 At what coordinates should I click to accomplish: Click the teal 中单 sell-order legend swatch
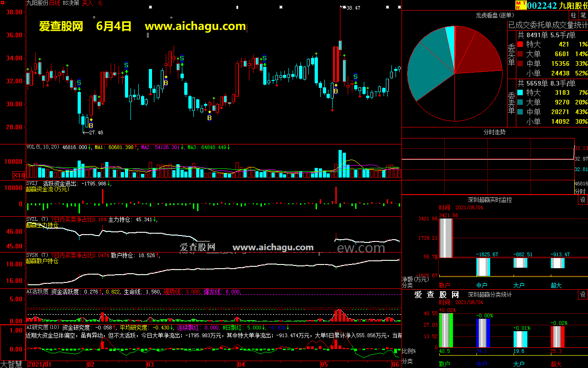coord(520,112)
